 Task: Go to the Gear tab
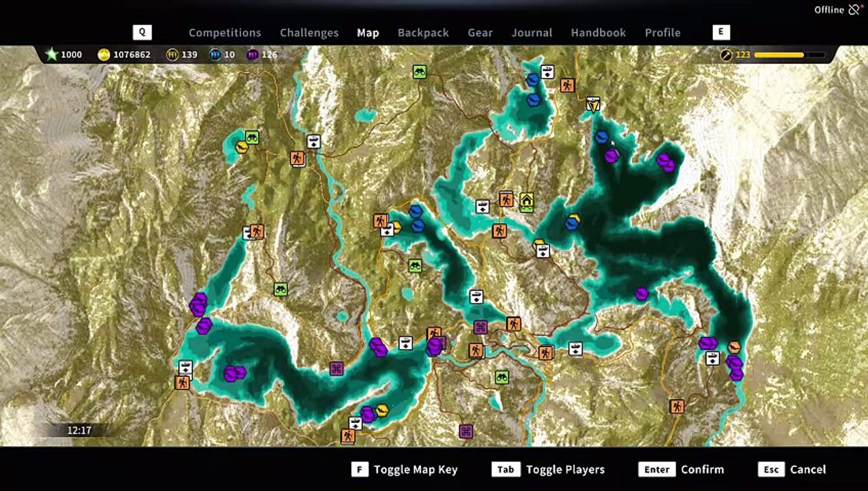point(480,33)
